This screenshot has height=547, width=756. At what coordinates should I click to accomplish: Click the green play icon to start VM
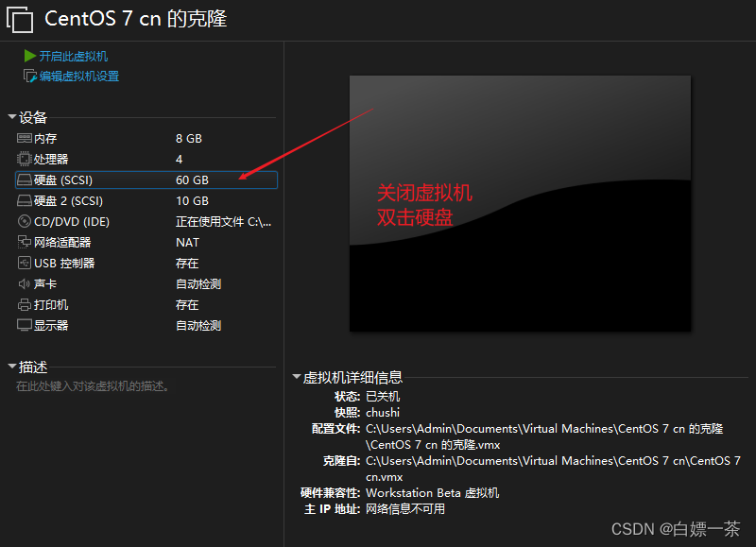pos(30,56)
